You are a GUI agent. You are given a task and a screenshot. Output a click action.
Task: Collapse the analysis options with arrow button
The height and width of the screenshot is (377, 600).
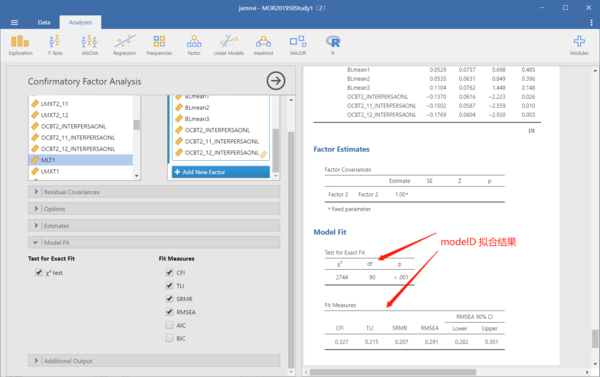click(276, 81)
